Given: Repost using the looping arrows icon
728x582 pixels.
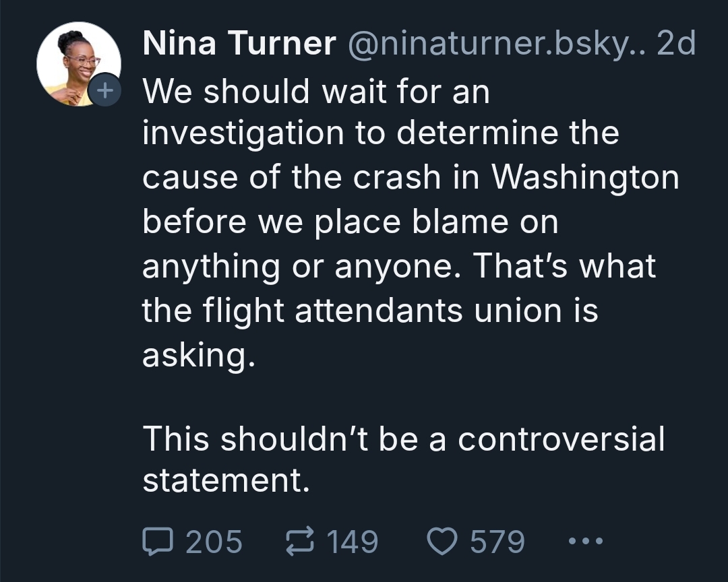Looking at the screenshot, I should (x=299, y=541).
